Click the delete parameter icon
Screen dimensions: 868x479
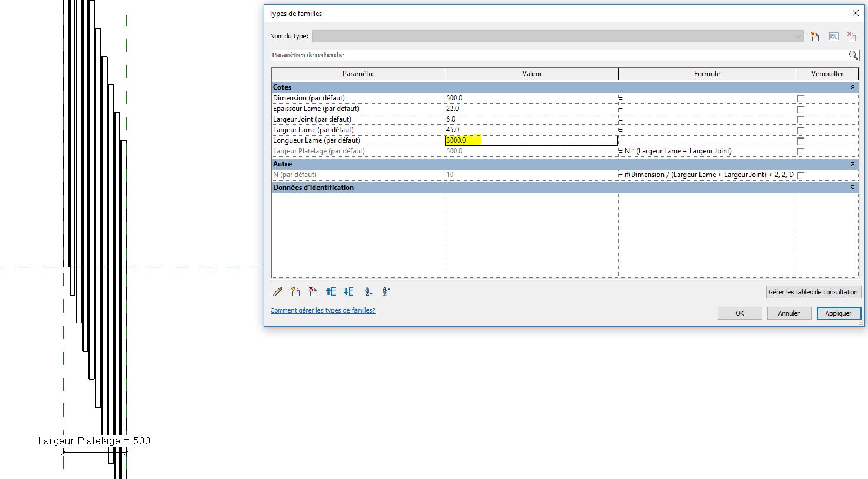[313, 291]
